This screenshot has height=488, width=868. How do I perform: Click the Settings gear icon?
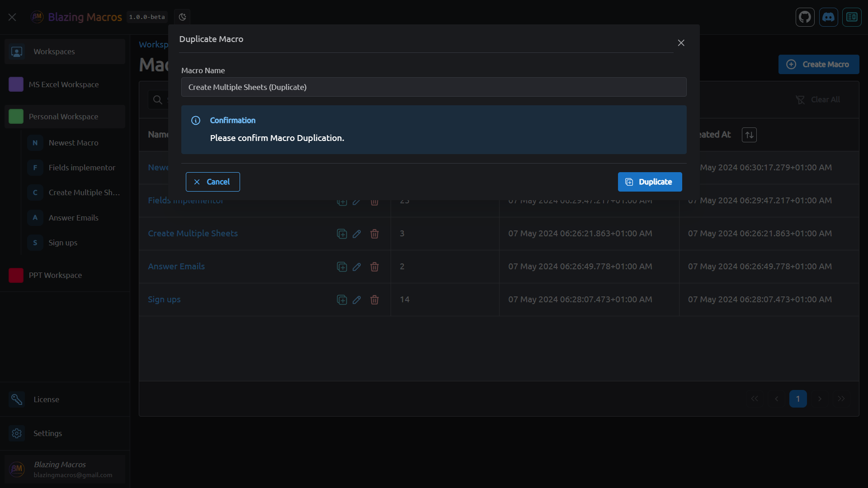click(x=17, y=433)
